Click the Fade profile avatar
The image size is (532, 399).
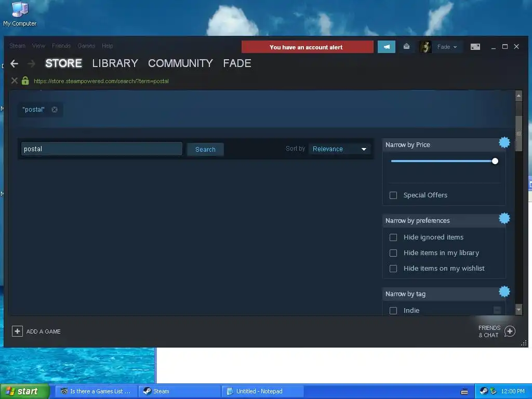coord(425,47)
